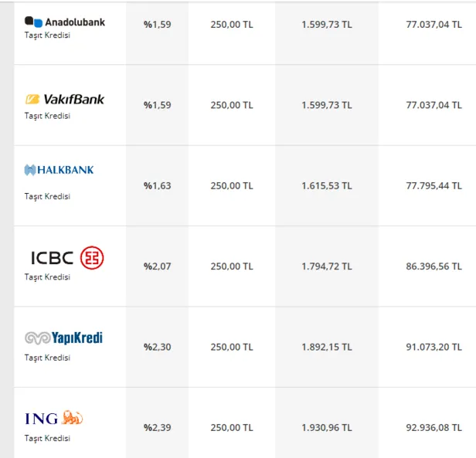
Task: Click ICBC's %2,07 interest rate
Action: point(157,266)
